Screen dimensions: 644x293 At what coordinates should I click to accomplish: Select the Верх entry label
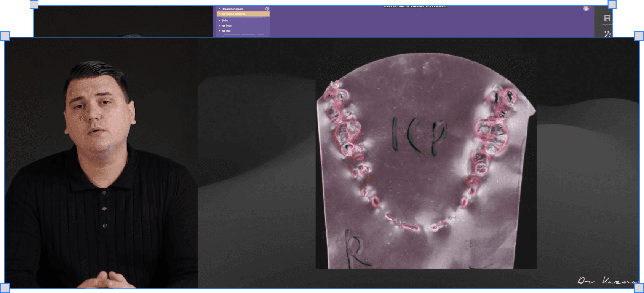[229, 25]
